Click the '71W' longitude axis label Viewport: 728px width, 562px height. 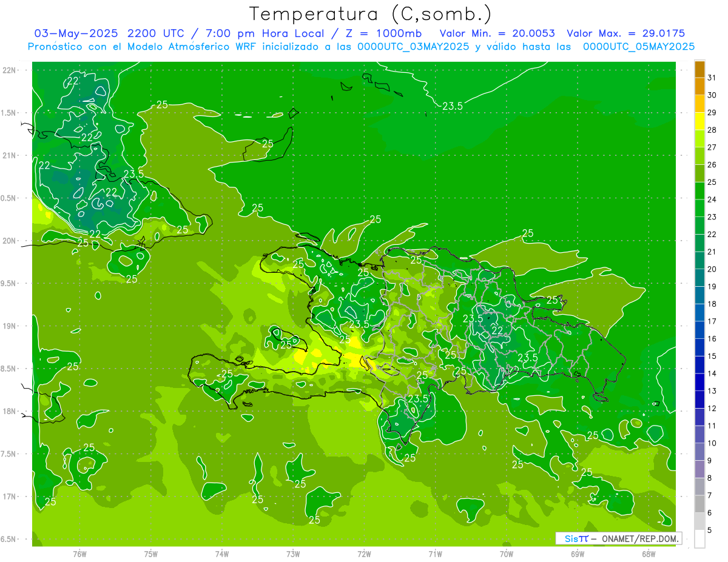click(435, 554)
